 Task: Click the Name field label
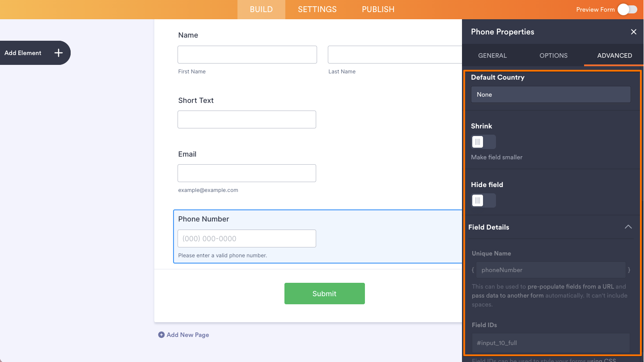click(188, 35)
